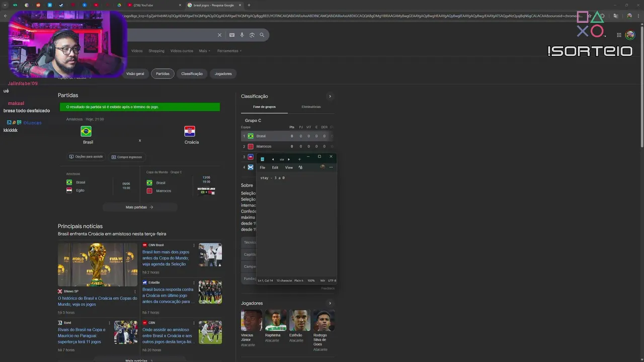The width and height of the screenshot is (644, 362).
Task: Click the Marrocos row in Grupo C
Action: click(287, 146)
